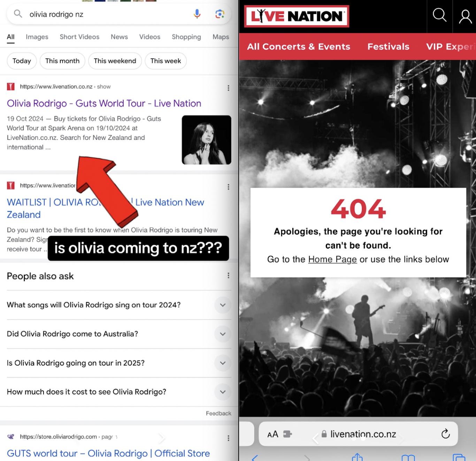This screenshot has width=476, height=461.
Task: Switch to the Videos search tab
Action: point(150,37)
